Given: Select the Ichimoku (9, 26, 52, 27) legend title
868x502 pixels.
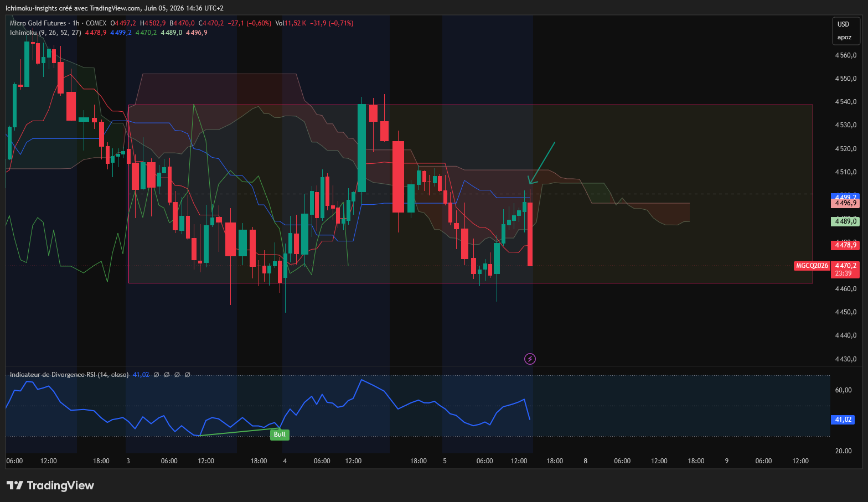Looking at the screenshot, I should tap(45, 33).
